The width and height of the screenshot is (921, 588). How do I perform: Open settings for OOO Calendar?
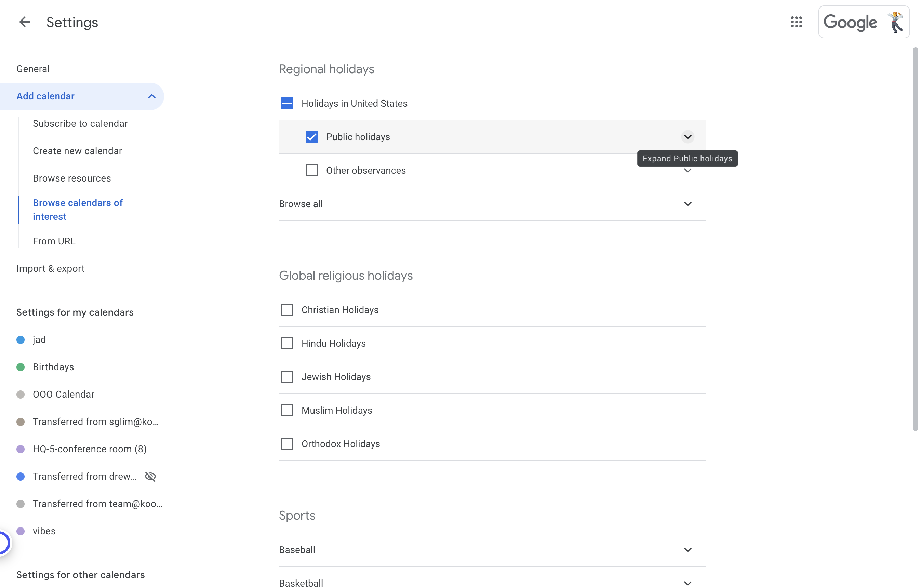[64, 395]
